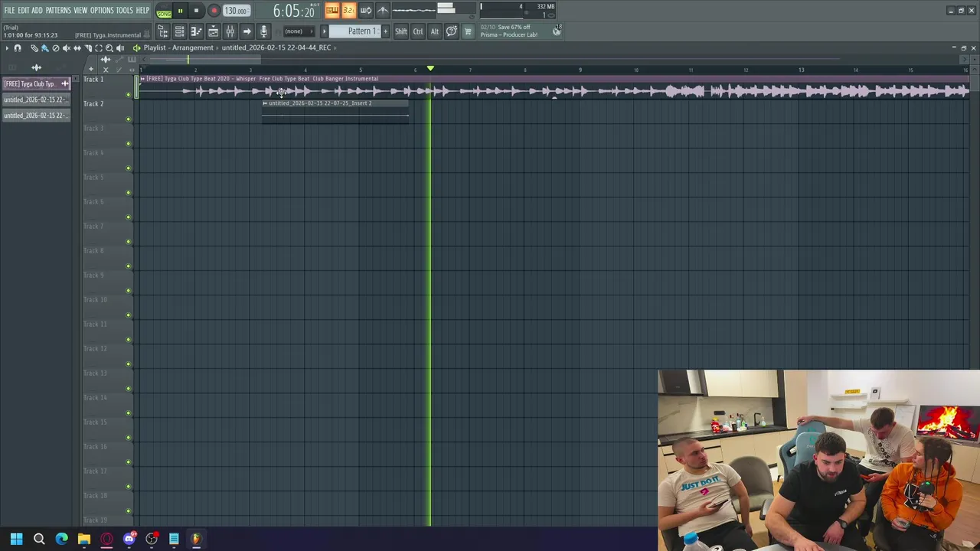The width and height of the screenshot is (980, 551).
Task: Click the metronome icon
Action: point(383,10)
